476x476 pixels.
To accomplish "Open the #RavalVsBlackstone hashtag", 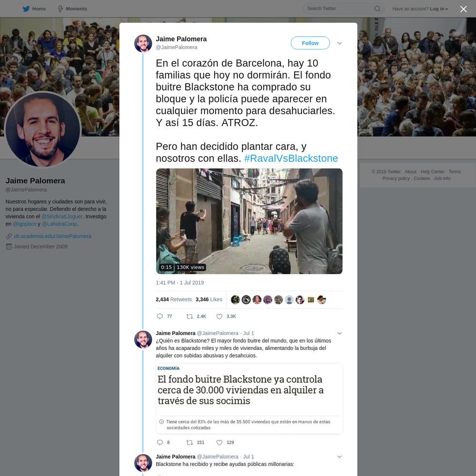I will pos(291,158).
